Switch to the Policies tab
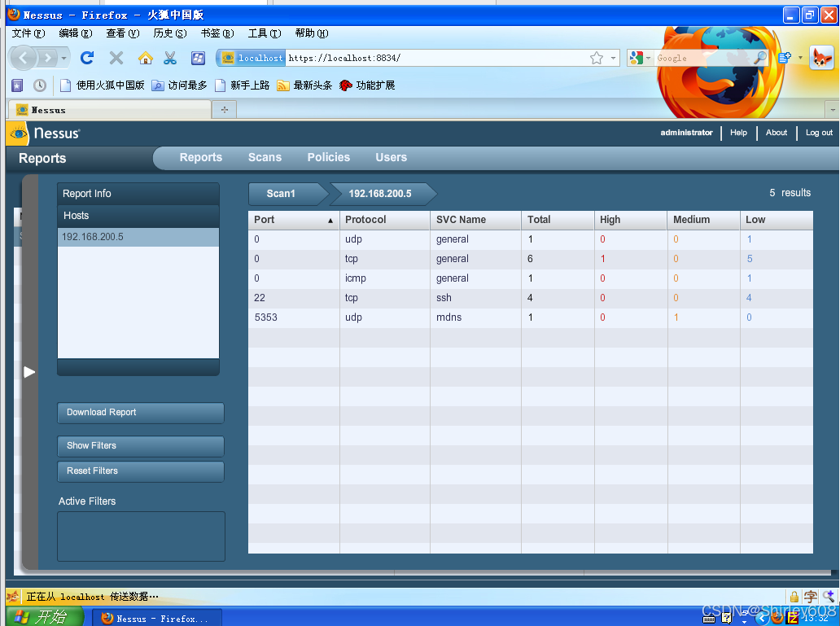 (328, 158)
